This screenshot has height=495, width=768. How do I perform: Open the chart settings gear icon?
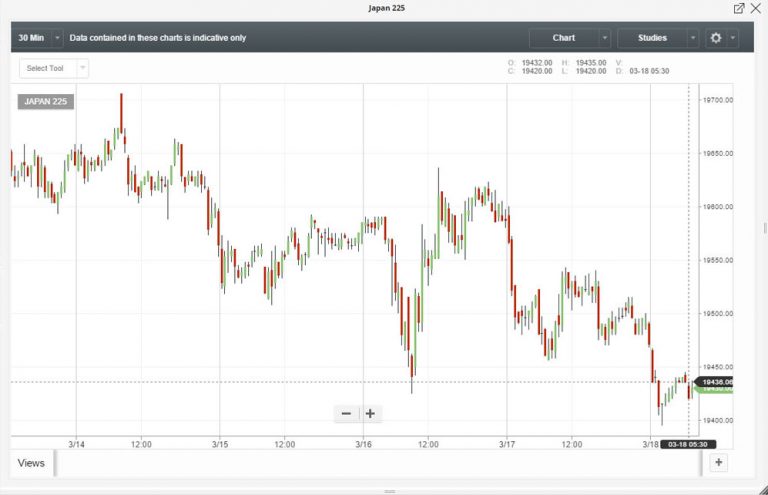click(x=716, y=38)
